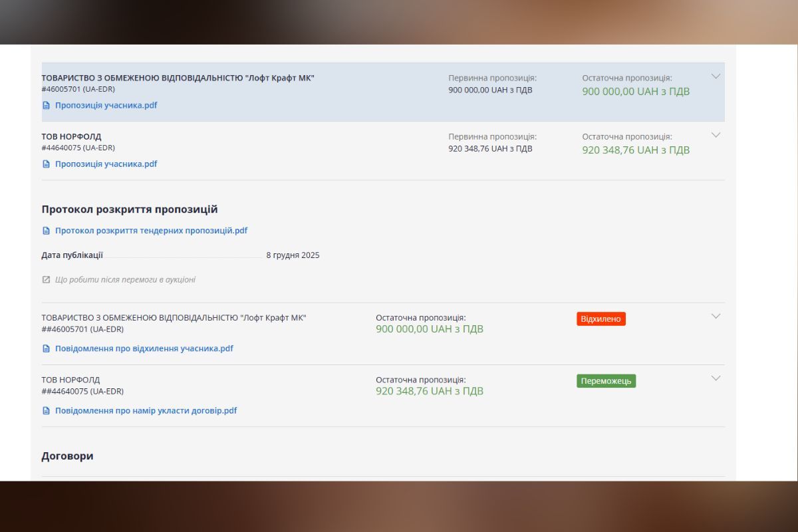Image resolution: width=798 pixels, height=532 pixels.
Task: Click file icon beside Повідомлення про намір укласти
Action: pos(46,411)
